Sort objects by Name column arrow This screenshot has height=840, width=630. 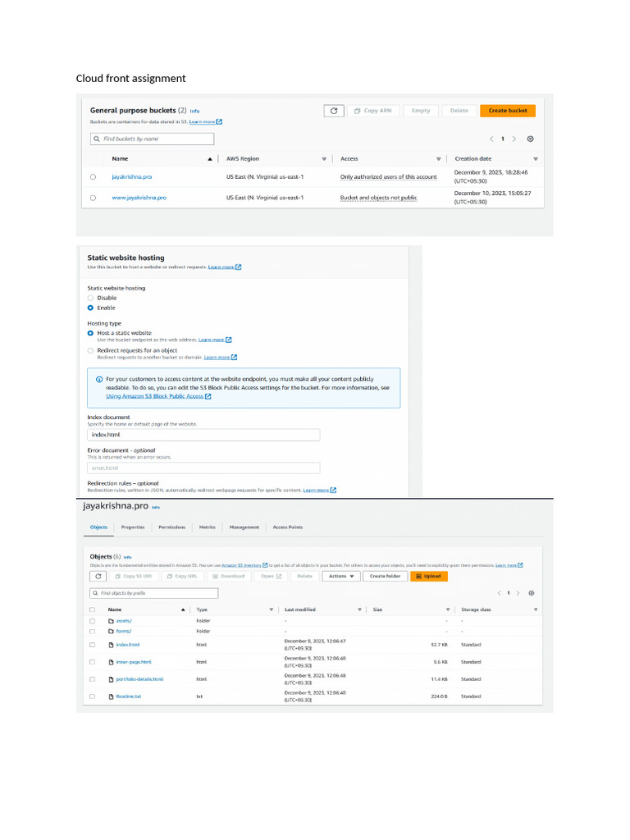[x=183, y=609]
